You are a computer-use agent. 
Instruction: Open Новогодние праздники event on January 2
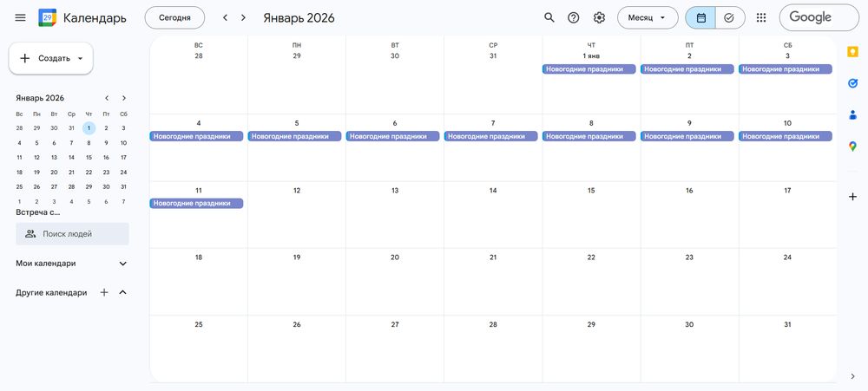click(x=687, y=69)
